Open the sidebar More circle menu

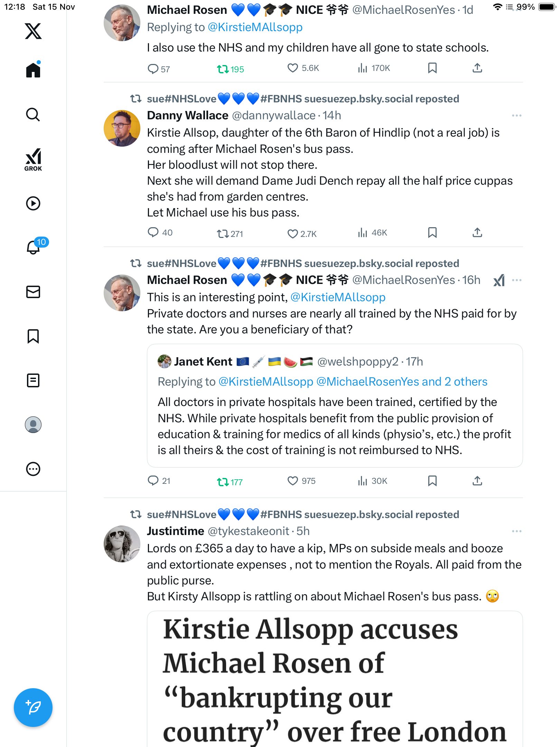click(x=33, y=469)
